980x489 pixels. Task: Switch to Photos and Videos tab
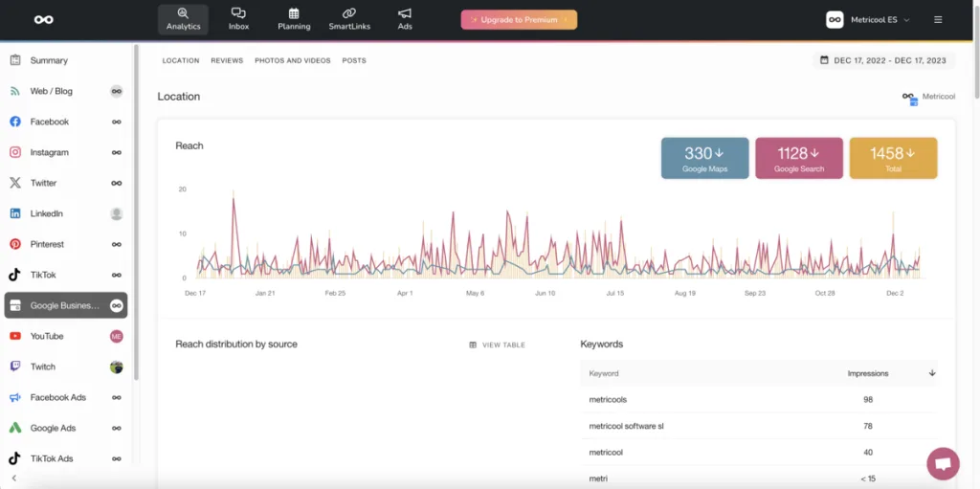click(292, 60)
